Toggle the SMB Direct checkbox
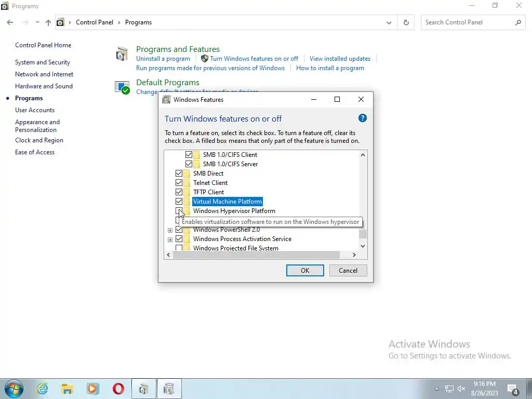The image size is (532, 399). 179,174
